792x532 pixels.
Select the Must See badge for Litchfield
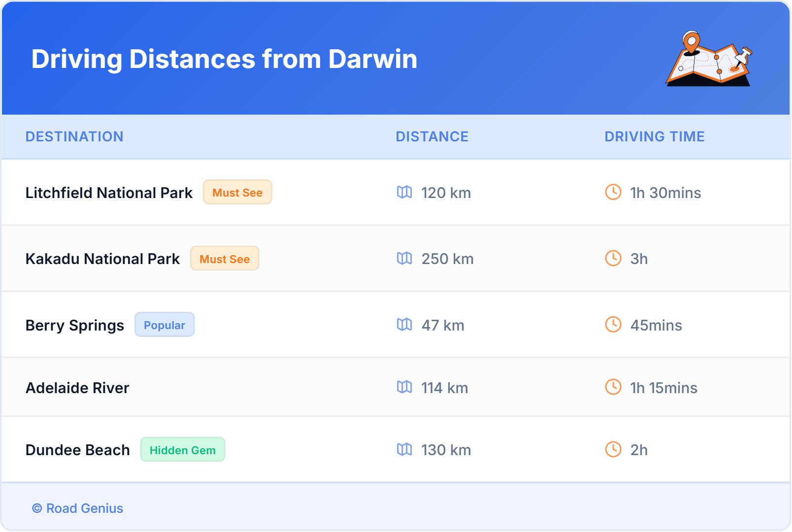pos(237,193)
